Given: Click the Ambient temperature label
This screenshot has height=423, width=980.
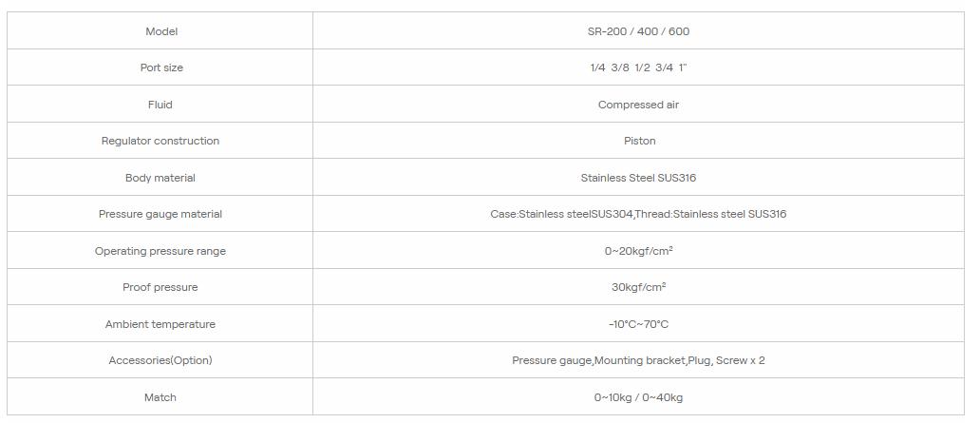Looking at the screenshot, I should click(160, 324).
